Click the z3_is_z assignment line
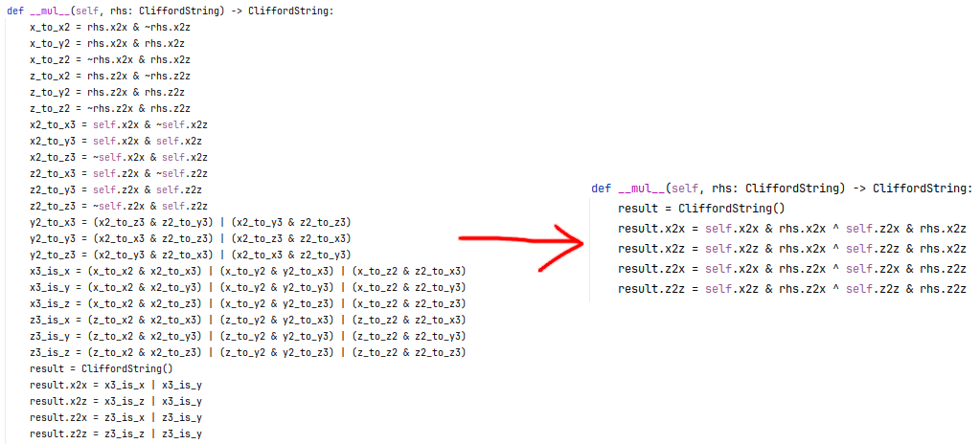Screen dimensions: 980x444 [247, 352]
